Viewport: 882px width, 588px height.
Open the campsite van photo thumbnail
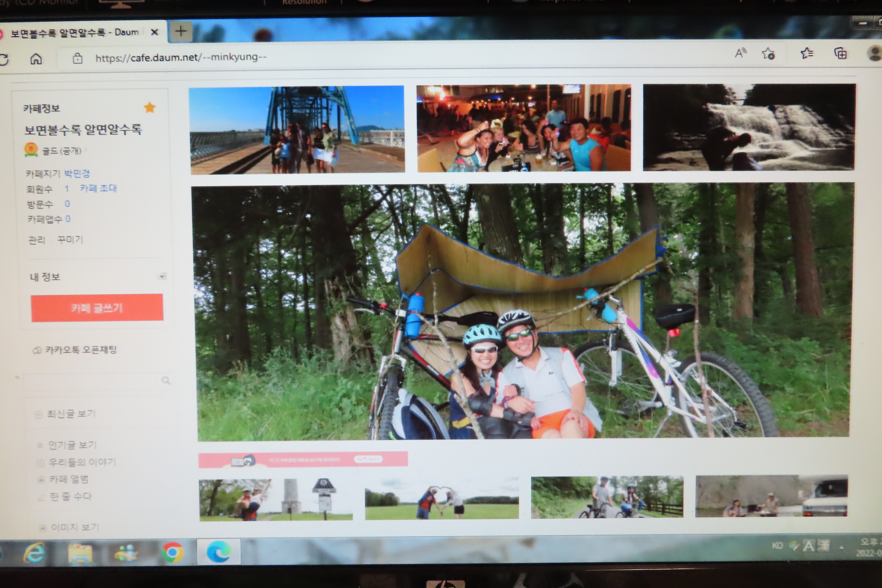(x=771, y=496)
